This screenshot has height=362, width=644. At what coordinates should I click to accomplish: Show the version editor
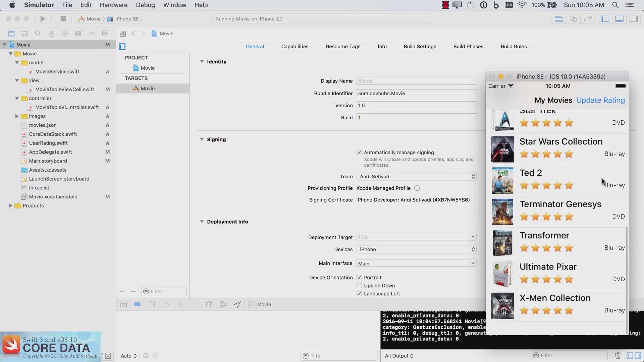pos(588,19)
